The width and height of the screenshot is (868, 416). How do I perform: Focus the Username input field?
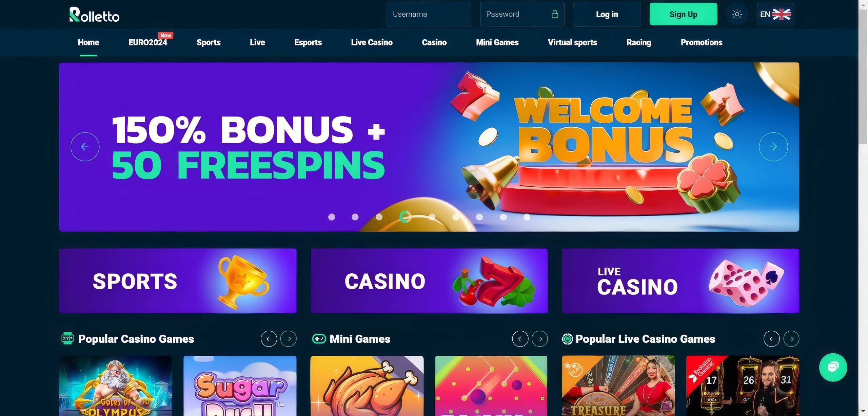[x=429, y=14]
